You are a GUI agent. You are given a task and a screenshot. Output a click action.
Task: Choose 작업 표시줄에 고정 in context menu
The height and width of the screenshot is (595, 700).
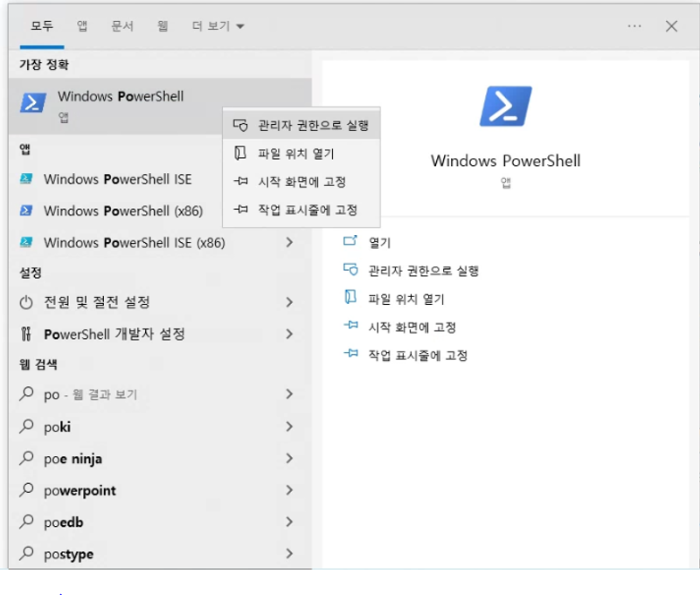coord(301,210)
